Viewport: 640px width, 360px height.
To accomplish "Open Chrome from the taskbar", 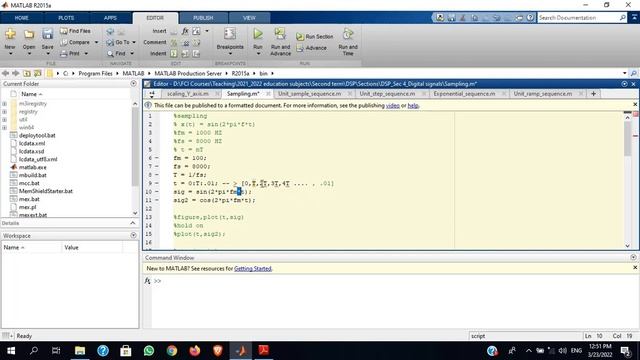I will tap(172, 351).
